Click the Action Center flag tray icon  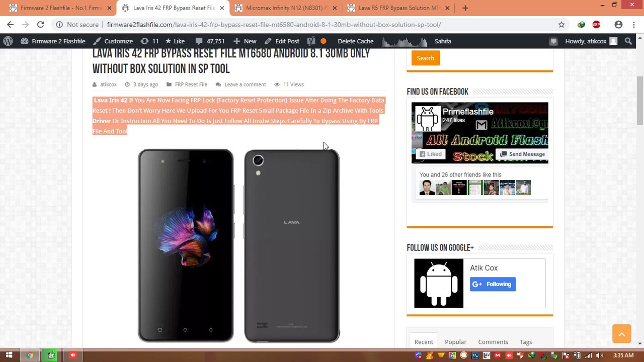566,355
